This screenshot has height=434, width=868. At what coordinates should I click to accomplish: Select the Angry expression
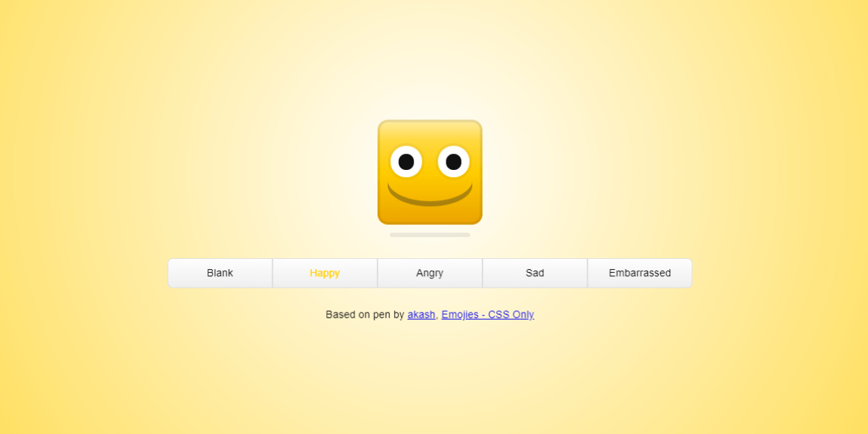pyautogui.click(x=430, y=273)
